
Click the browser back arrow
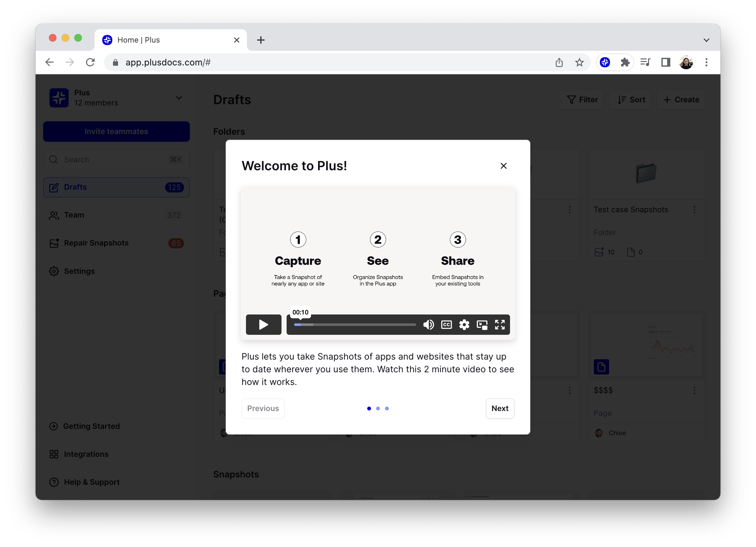tap(49, 62)
